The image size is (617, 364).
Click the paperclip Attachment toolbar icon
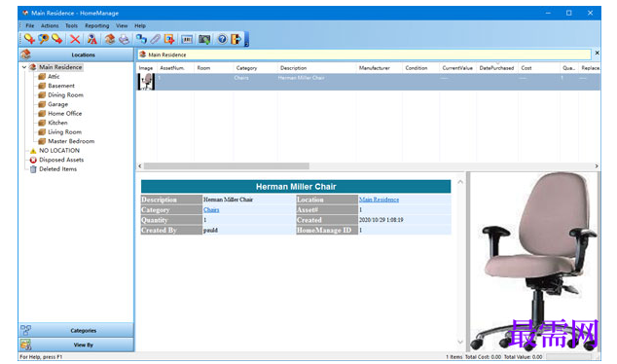156,39
